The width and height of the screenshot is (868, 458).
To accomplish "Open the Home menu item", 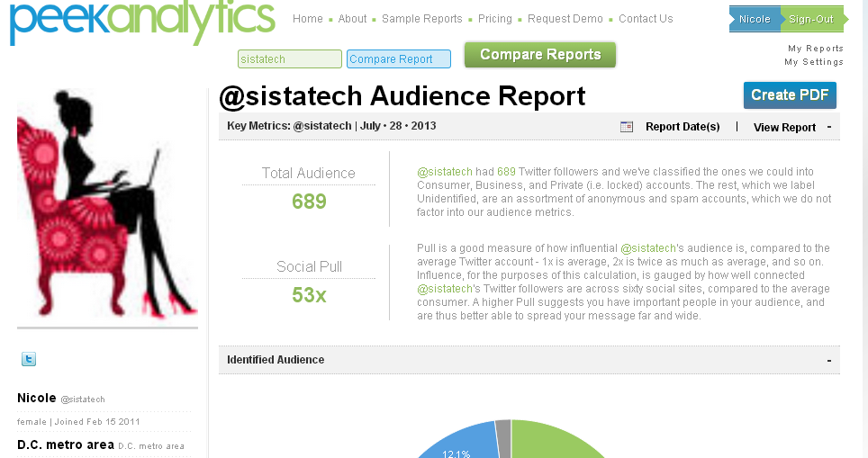I will (x=307, y=19).
